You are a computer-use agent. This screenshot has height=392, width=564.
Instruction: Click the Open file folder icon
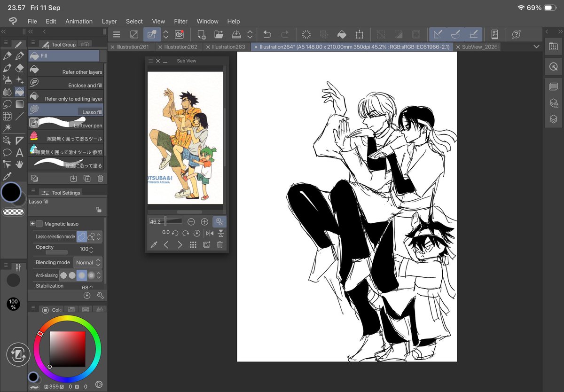[219, 34]
